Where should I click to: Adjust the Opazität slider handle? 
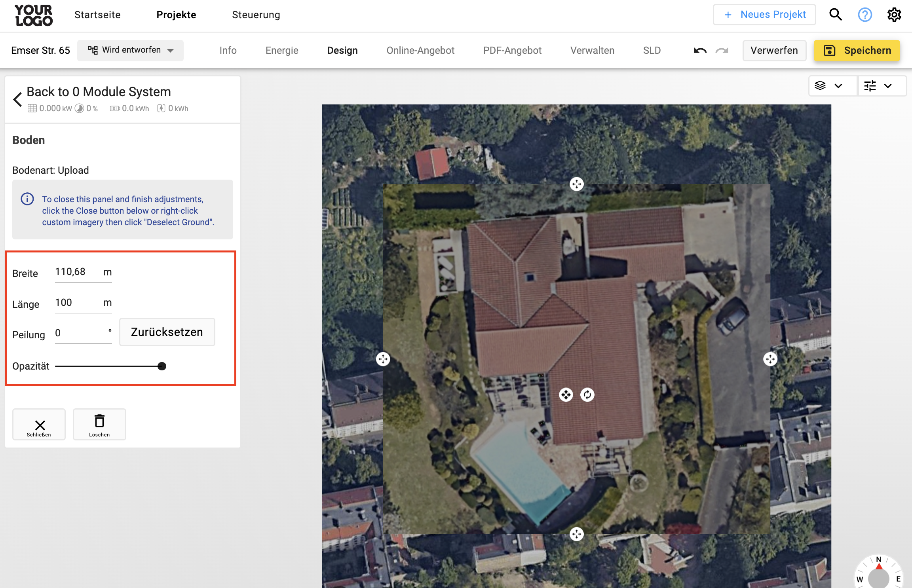(x=162, y=366)
